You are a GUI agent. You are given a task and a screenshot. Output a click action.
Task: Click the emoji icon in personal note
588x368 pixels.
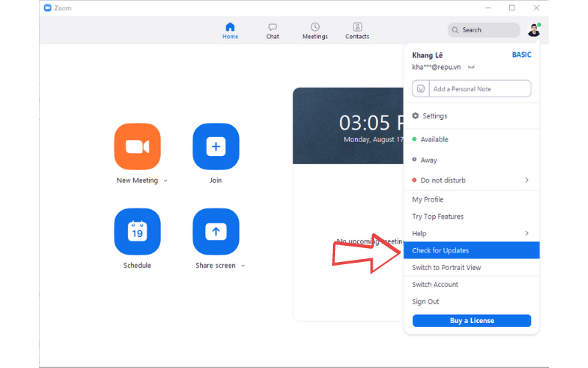pyautogui.click(x=420, y=89)
